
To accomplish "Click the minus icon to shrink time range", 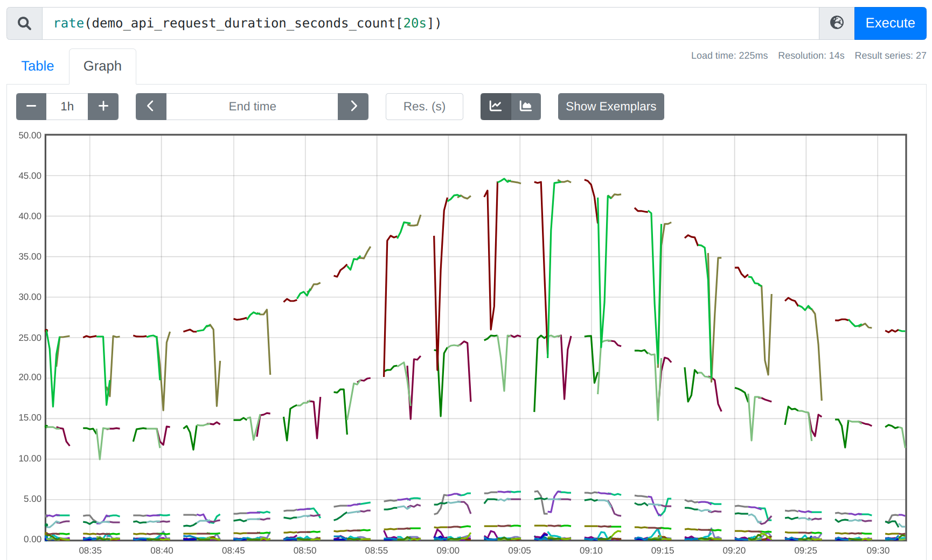I will pyautogui.click(x=31, y=106).
